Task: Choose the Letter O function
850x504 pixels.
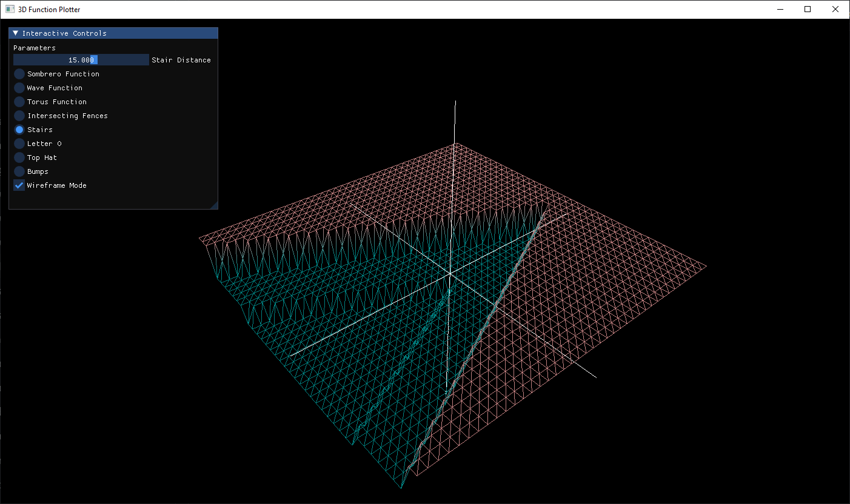Action: click(x=18, y=143)
